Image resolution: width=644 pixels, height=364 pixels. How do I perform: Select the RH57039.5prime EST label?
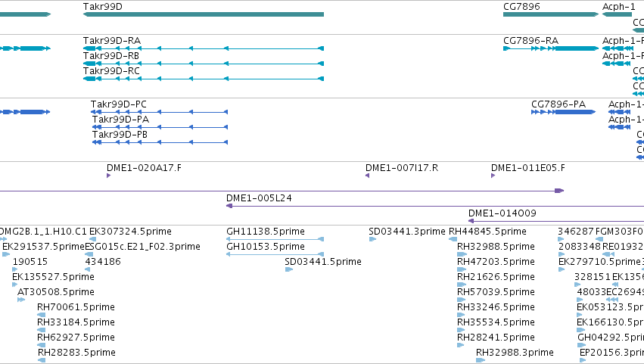pos(496,293)
